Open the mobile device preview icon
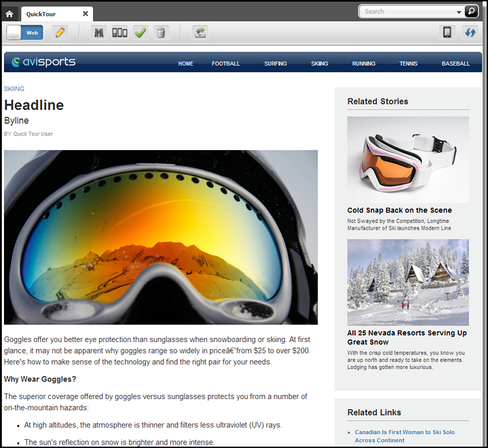 coord(447,33)
